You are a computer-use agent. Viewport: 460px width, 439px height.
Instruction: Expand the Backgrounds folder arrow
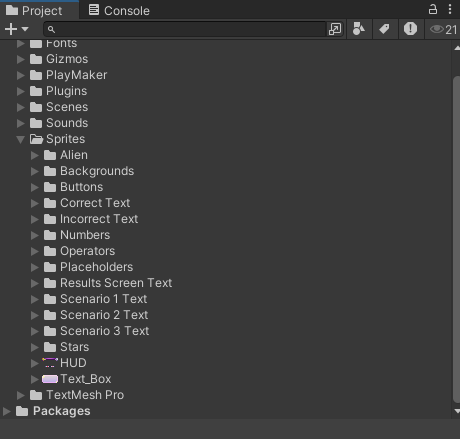tap(35, 171)
